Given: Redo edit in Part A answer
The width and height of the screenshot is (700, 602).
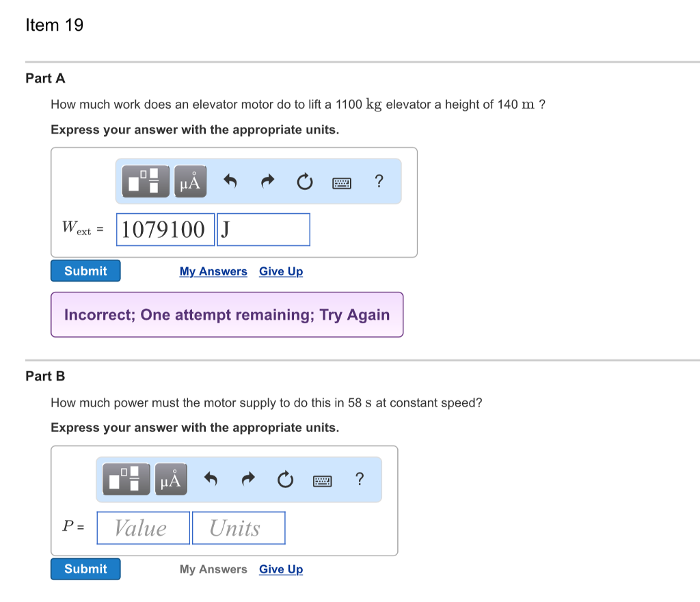Looking at the screenshot, I should click(268, 182).
